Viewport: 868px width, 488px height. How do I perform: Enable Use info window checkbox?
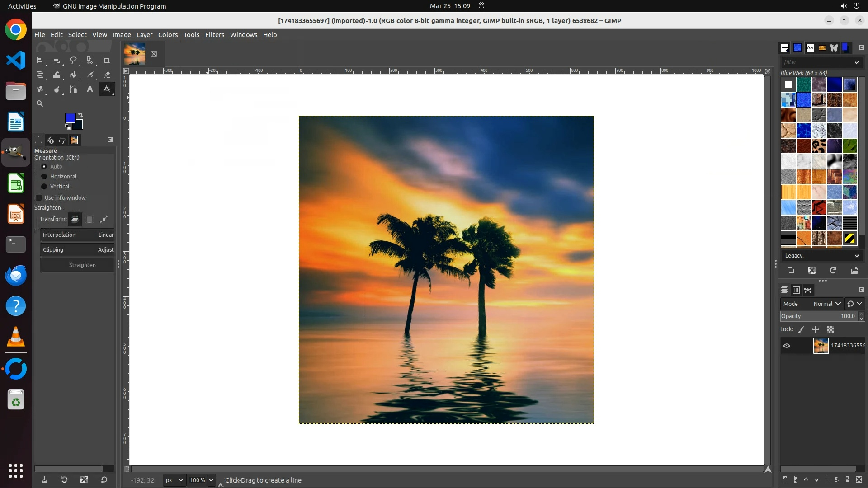coord(39,198)
